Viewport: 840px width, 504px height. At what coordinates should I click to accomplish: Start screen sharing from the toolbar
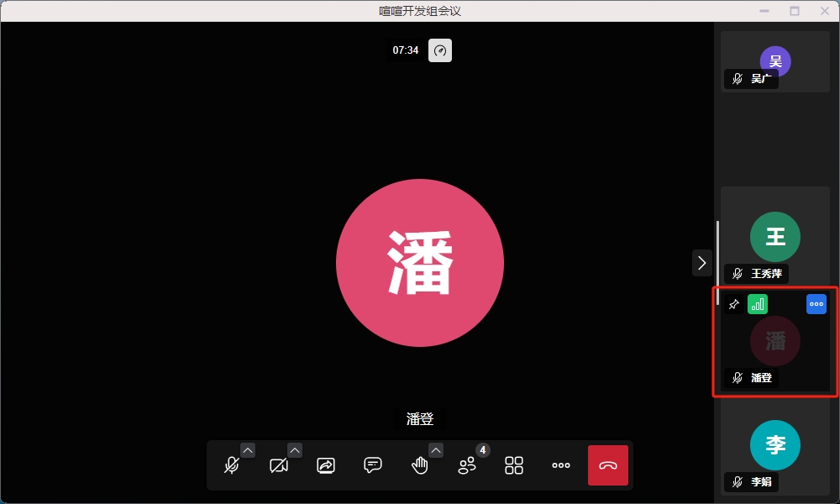point(326,465)
